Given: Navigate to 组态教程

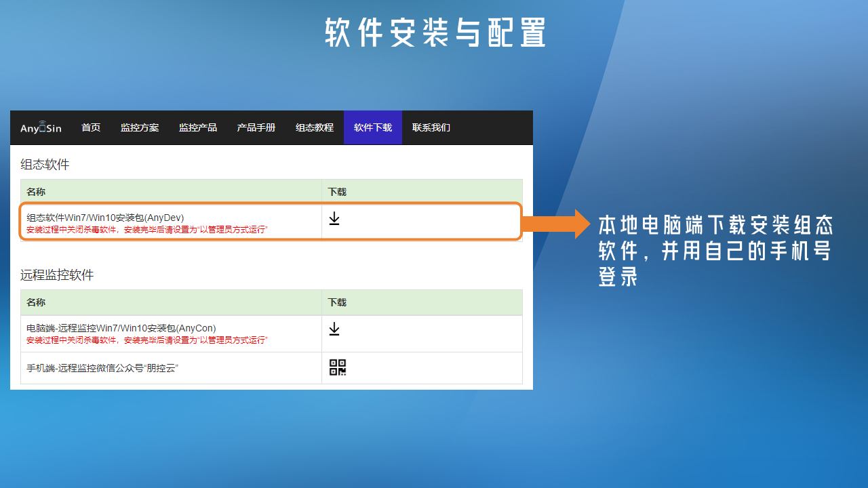Looking at the screenshot, I should [315, 127].
